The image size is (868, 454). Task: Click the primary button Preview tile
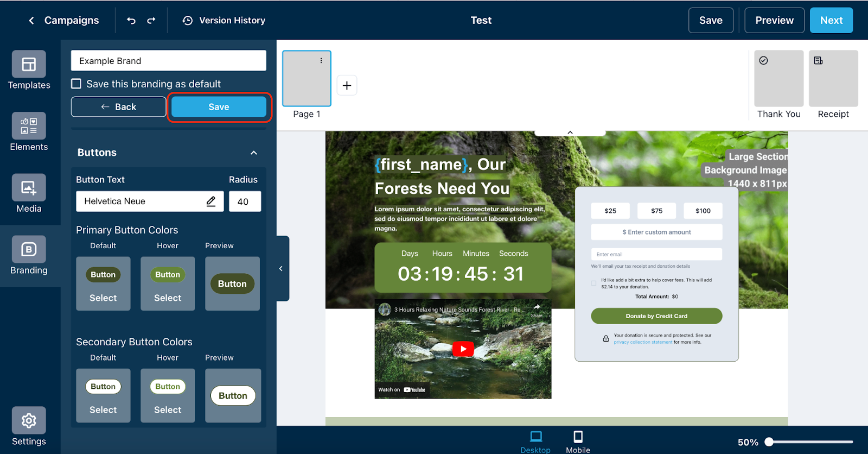pyautogui.click(x=232, y=283)
